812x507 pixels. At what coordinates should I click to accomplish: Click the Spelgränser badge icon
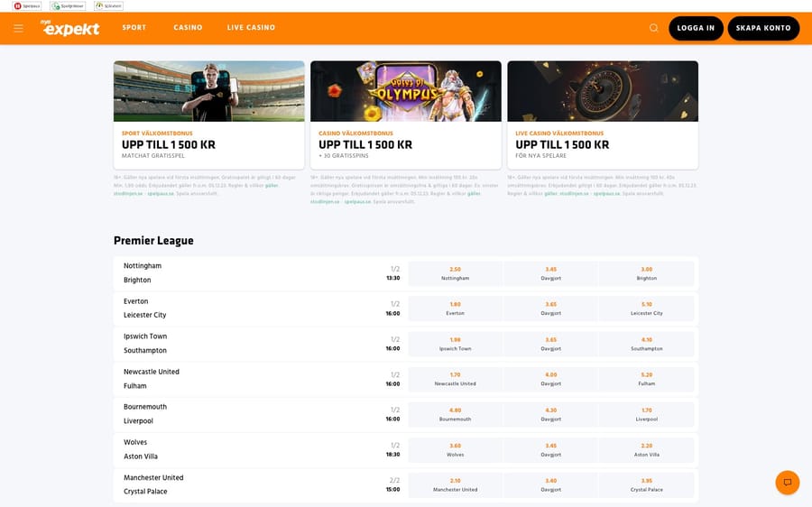[68, 5]
